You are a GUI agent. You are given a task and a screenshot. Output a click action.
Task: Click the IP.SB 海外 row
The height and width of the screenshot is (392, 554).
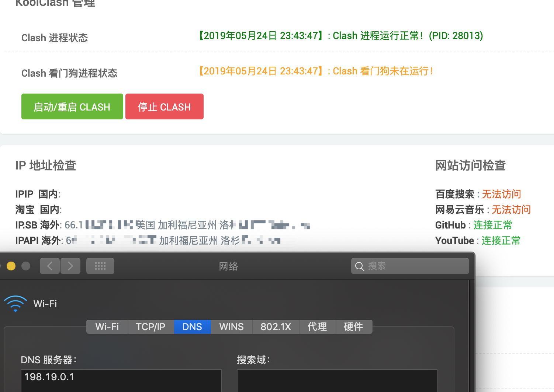(x=163, y=225)
